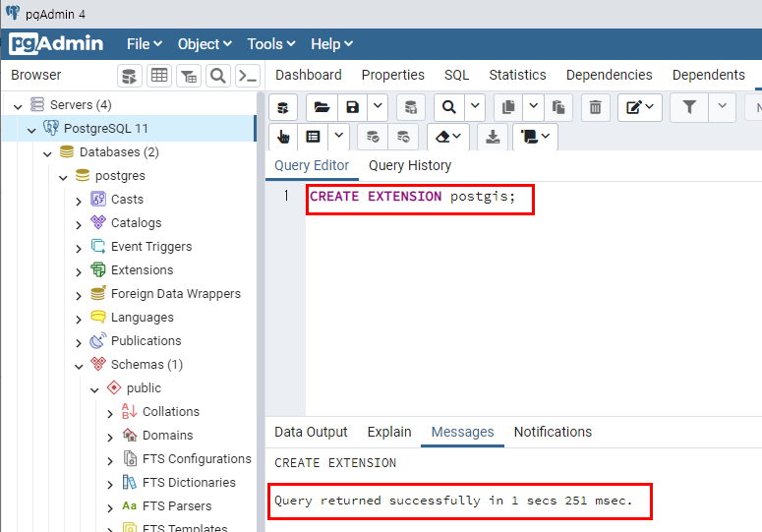The height and width of the screenshot is (532, 762).
Task: Select the postgres database node
Action: pos(120,176)
